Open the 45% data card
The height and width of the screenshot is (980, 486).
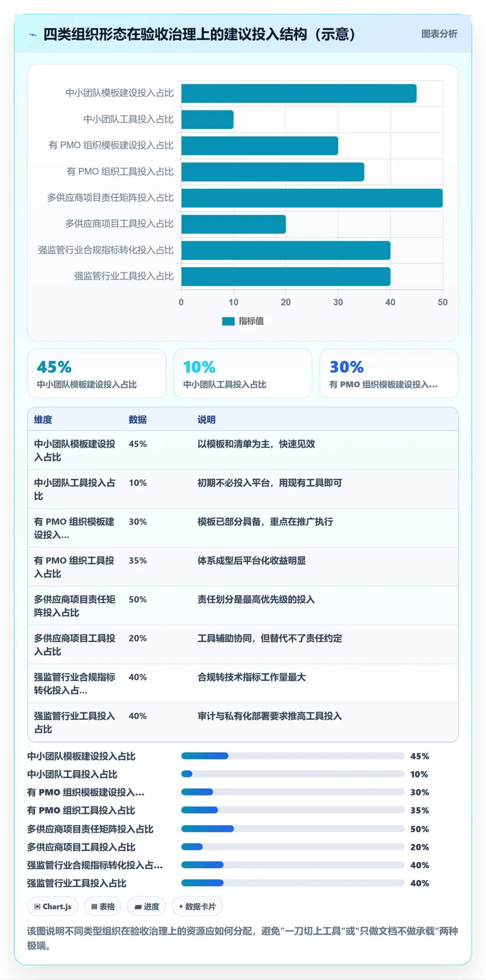pyautogui.click(x=97, y=373)
